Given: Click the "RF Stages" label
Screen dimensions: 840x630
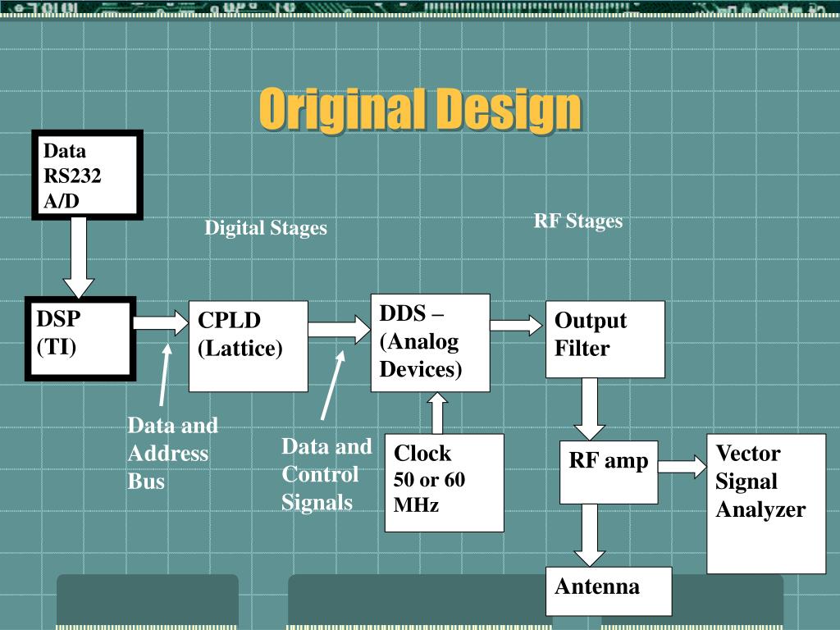Looking at the screenshot, I should click(x=578, y=221).
